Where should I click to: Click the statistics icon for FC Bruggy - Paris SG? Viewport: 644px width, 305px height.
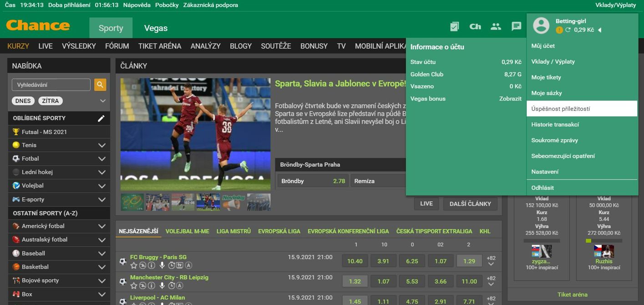142,265
